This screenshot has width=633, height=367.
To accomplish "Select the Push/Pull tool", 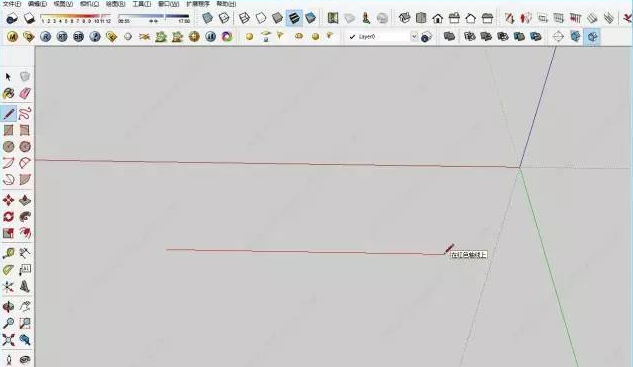I will coord(25,200).
